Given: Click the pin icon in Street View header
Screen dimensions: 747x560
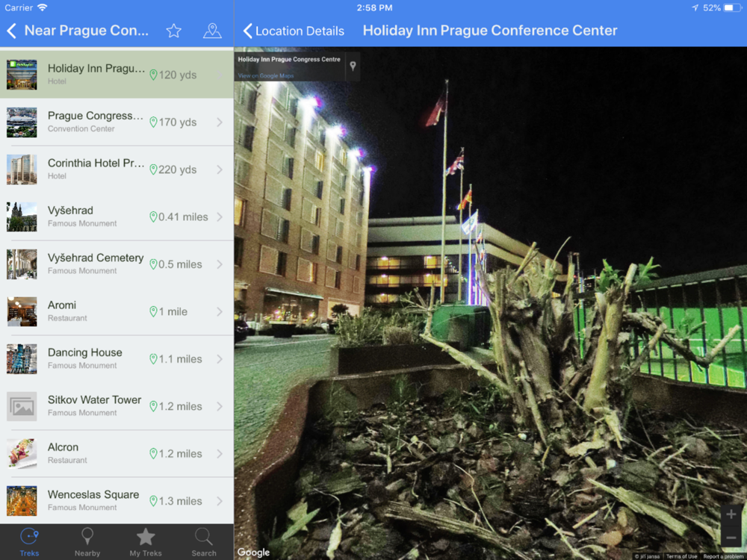Looking at the screenshot, I should pyautogui.click(x=353, y=66).
